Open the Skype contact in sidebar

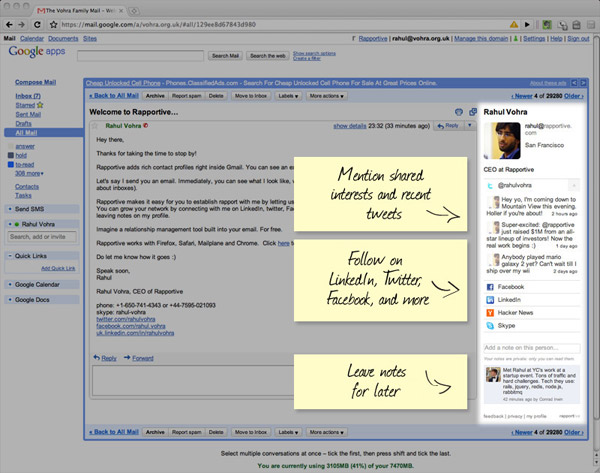(508, 326)
